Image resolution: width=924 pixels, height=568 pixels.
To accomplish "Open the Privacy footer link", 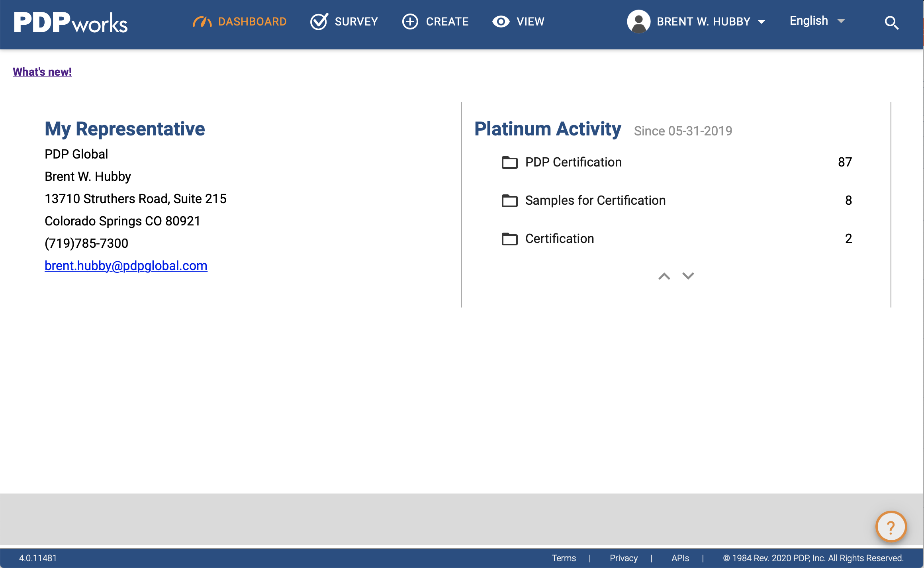I will pyautogui.click(x=623, y=558).
